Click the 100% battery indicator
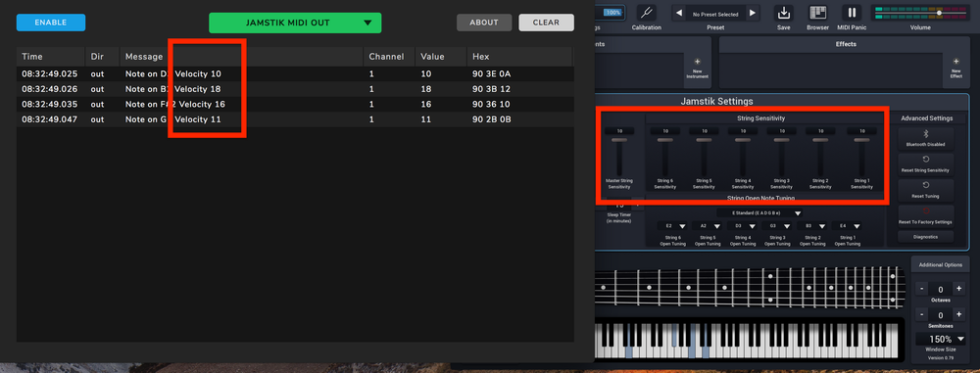The height and width of the screenshot is (373, 980). click(613, 13)
